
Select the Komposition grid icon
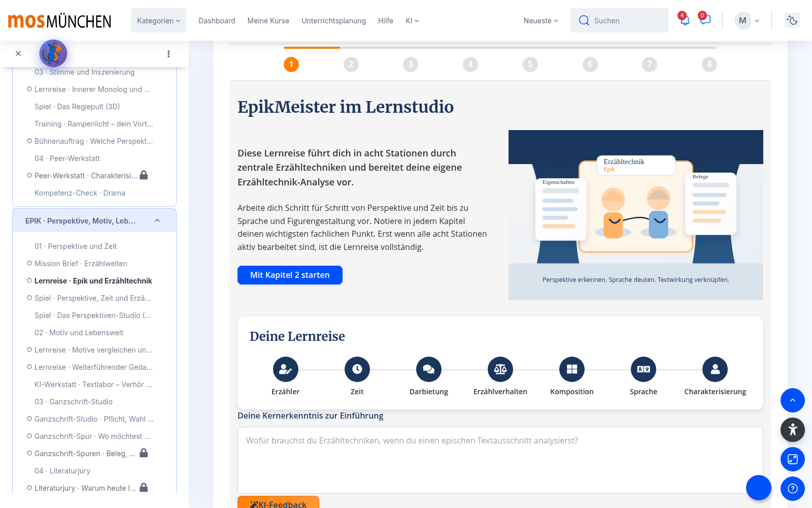pyautogui.click(x=571, y=369)
